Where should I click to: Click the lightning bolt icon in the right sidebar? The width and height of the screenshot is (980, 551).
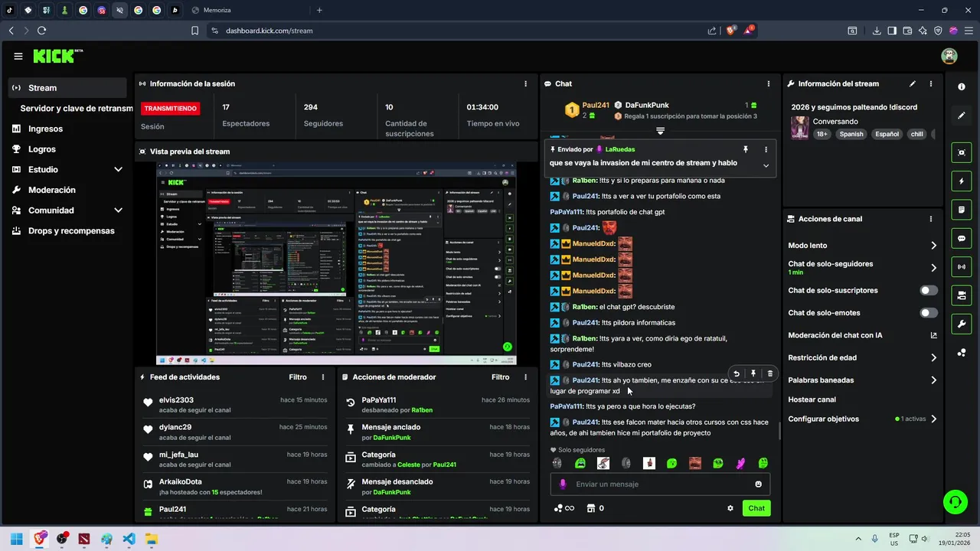(962, 181)
